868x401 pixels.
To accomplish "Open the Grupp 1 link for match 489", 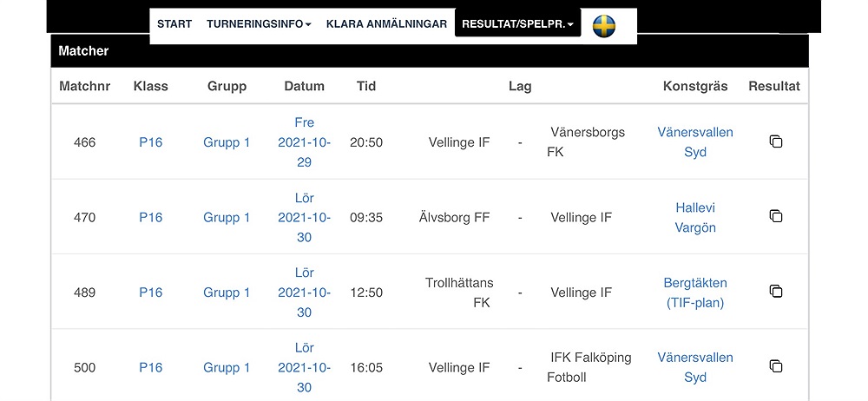I will pyautogui.click(x=227, y=293).
